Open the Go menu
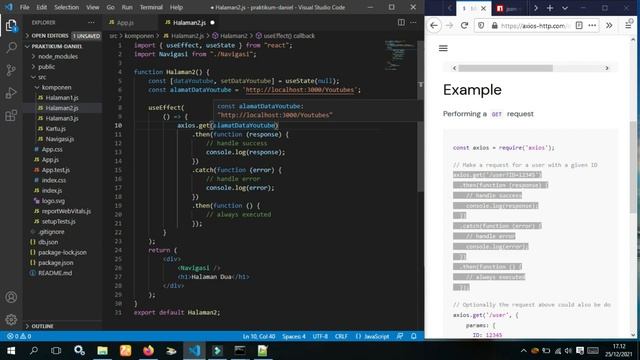Viewport: 640px width, 360px height. click(x=111, y=7)
